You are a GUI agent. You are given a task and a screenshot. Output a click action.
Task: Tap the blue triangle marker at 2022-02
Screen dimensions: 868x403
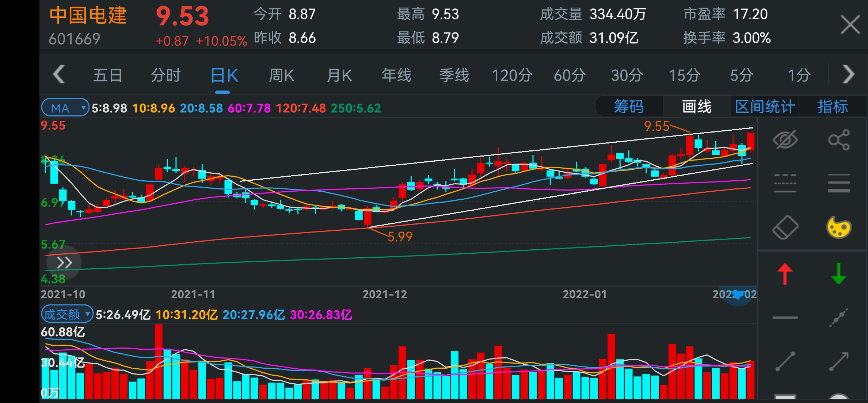pos(738,295)
